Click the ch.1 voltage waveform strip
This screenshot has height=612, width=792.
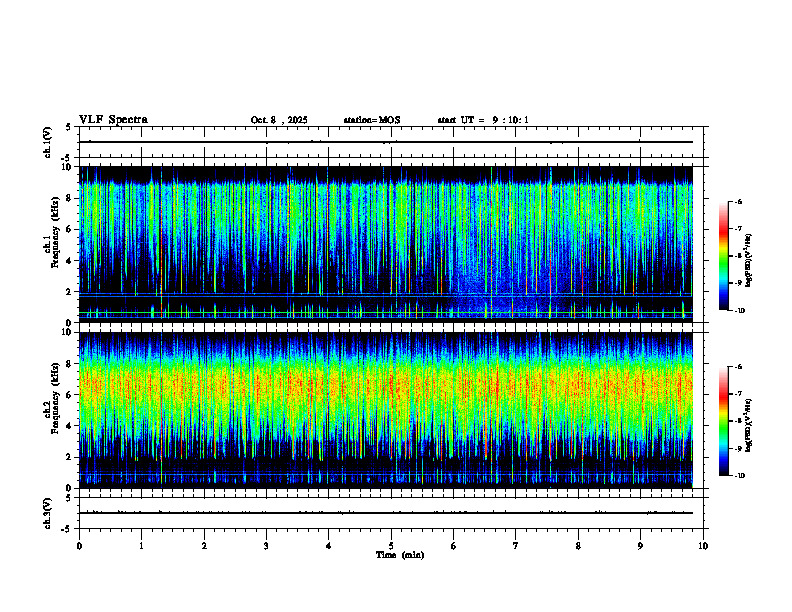point(391,142)
